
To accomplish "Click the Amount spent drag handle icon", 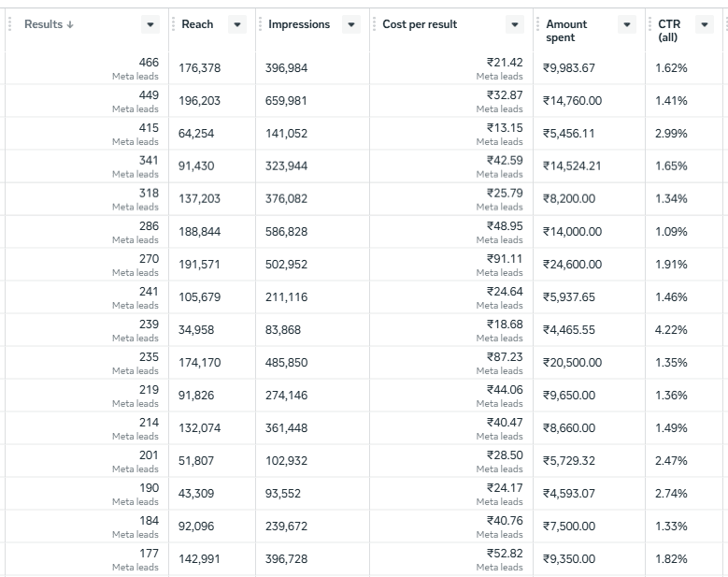I will [x=537, y=24].
